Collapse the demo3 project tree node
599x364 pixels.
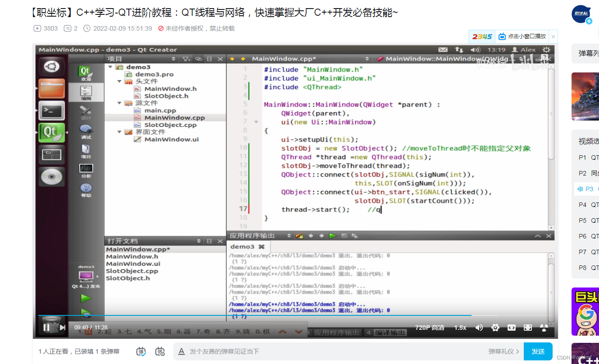click(110, 67)
